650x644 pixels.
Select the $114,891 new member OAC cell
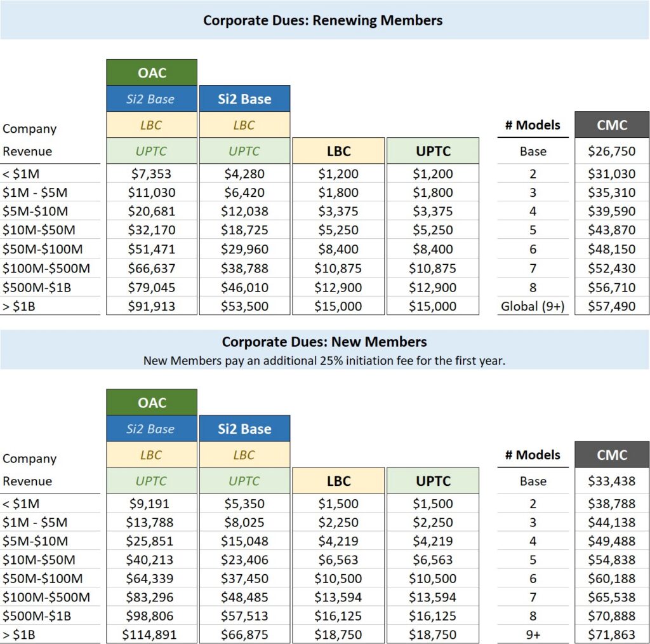(x=152, y=634)
